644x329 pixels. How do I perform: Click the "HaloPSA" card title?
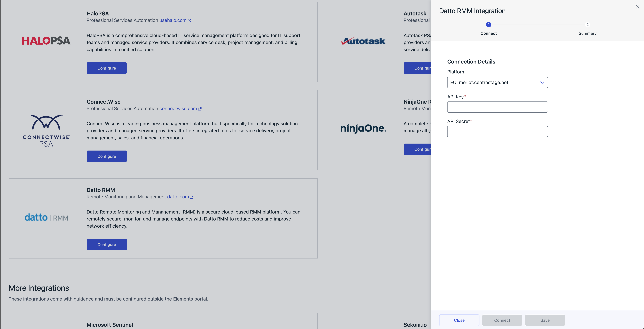[x=98, y=14]
